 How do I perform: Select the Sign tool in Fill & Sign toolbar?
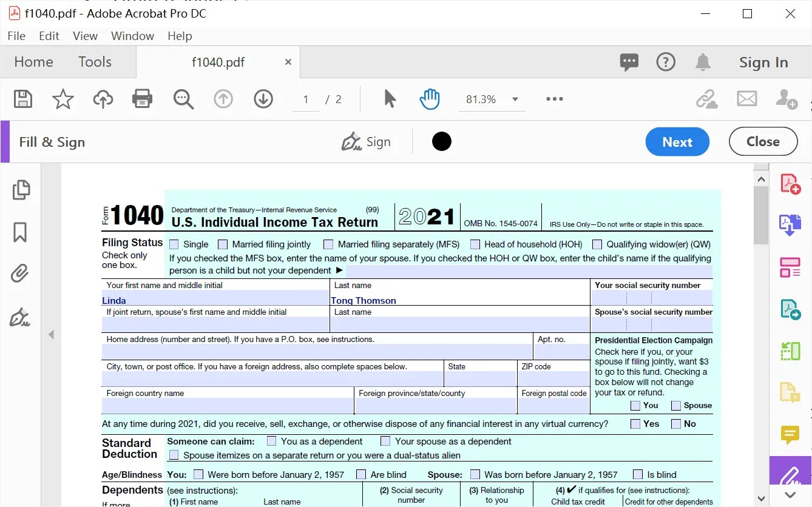click(367, 141)
